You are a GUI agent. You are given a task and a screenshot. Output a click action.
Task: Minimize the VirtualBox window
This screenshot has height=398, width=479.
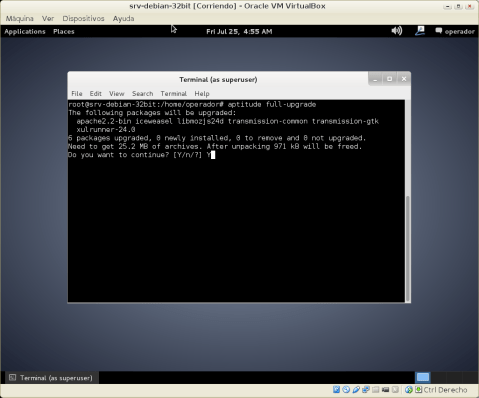click(447, 6)
